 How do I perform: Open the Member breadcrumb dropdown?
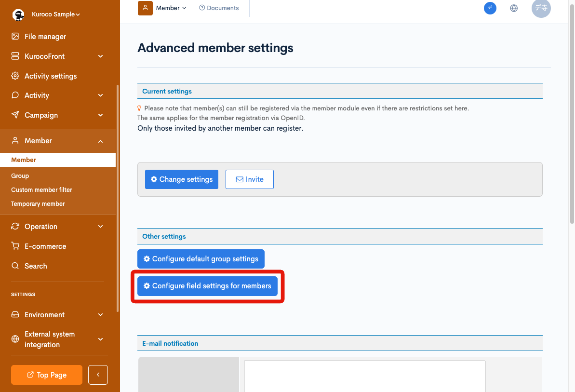coord(169,8)
